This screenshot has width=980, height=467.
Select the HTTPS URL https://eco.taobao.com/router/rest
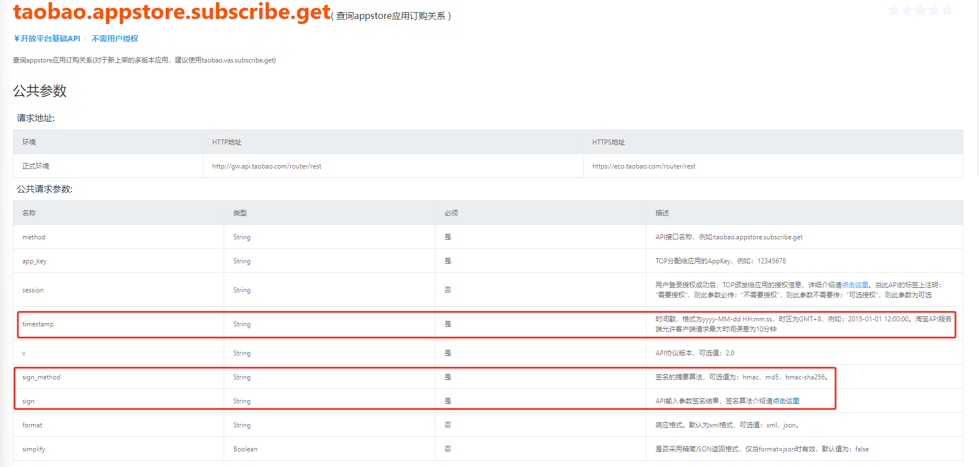click(x=644, y=166)
